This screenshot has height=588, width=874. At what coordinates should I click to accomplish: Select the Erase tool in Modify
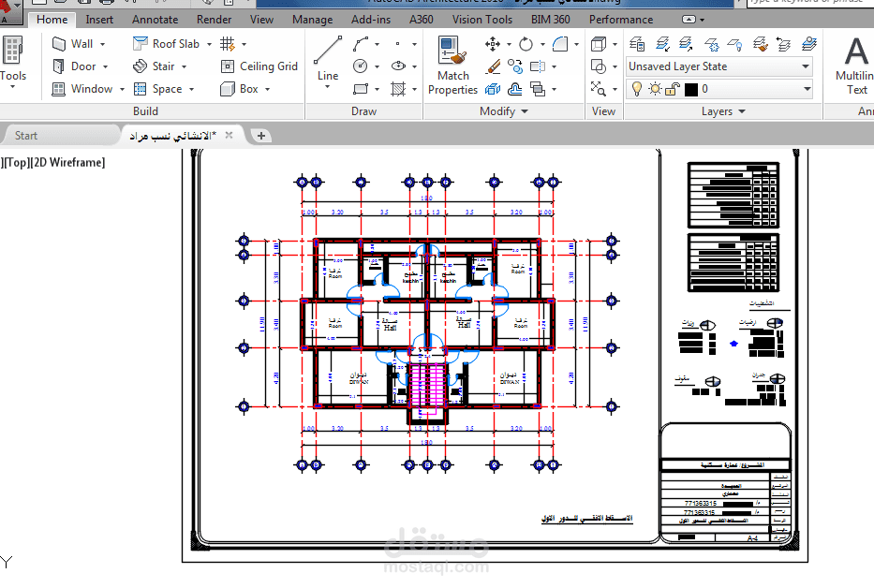(494, 66)
